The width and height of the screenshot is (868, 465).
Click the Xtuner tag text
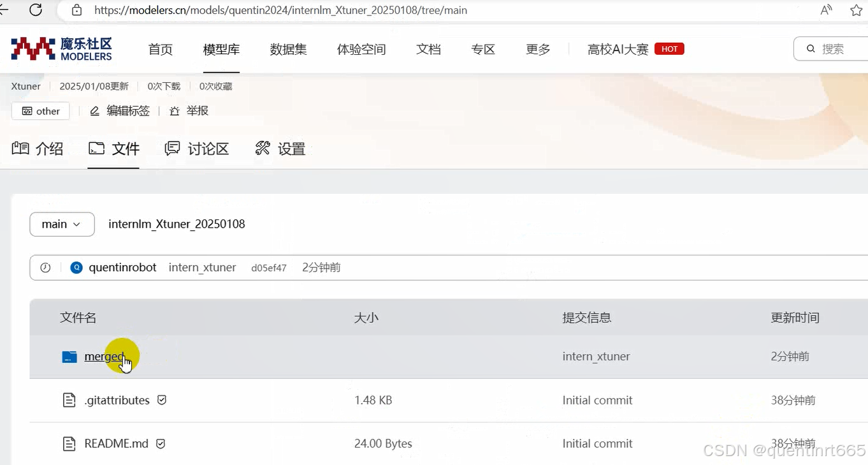coord(26,86)
